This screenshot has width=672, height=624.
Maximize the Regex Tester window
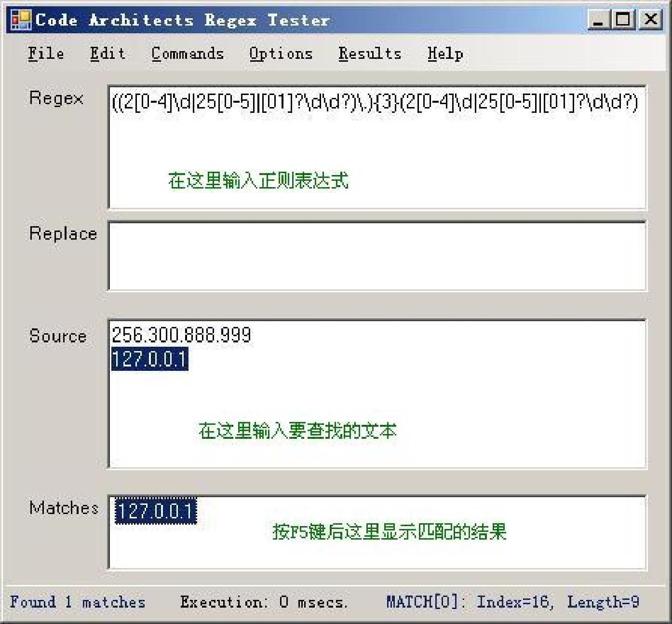pos(623,20)
